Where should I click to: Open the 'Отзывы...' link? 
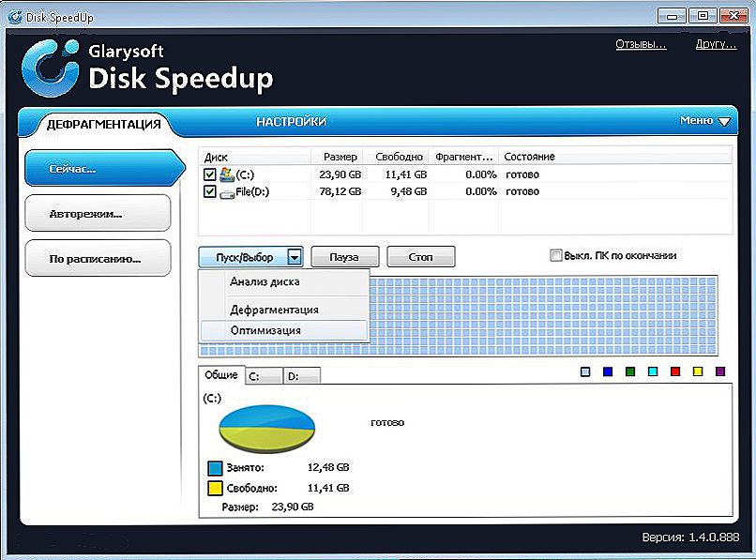(x=641, y=44)
